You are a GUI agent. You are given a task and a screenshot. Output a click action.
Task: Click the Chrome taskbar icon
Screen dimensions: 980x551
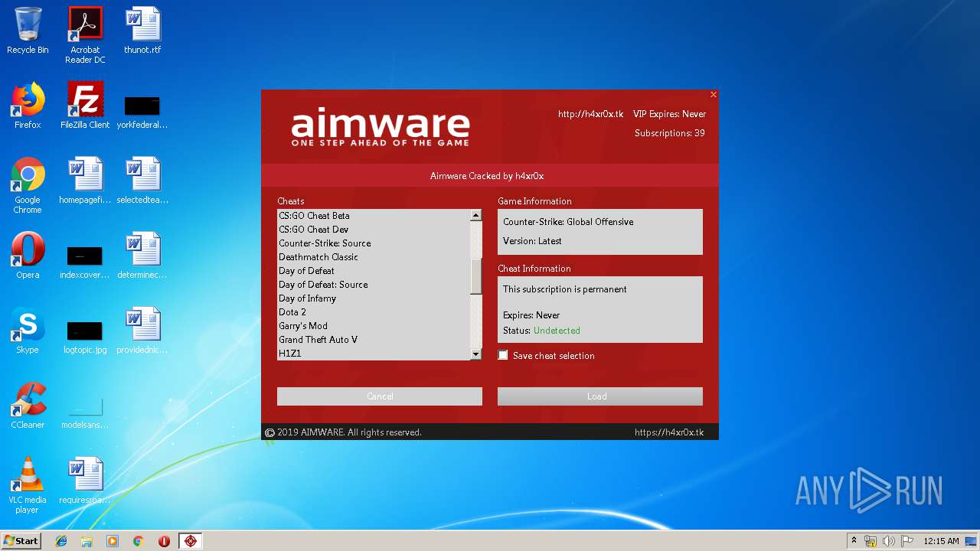pos(138,541)
